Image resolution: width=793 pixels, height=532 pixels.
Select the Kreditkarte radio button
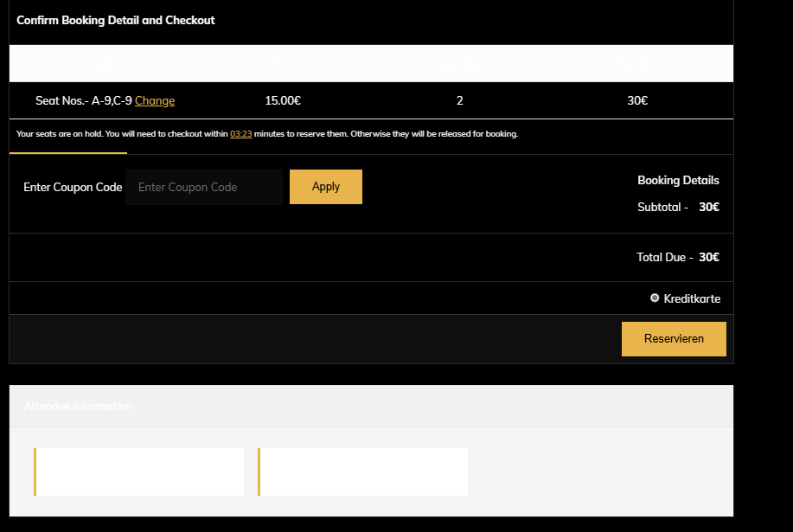click(655, 298)
